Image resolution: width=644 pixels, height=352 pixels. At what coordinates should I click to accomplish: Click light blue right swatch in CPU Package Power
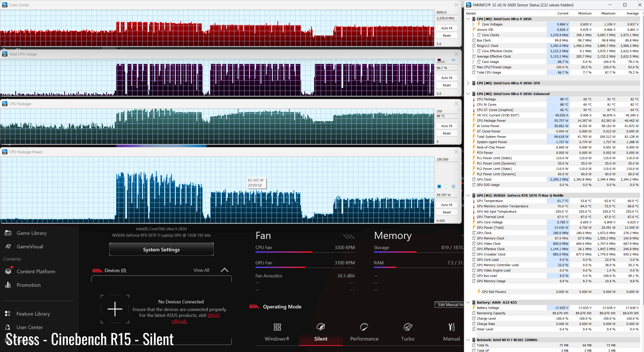(x=453, y=186)
